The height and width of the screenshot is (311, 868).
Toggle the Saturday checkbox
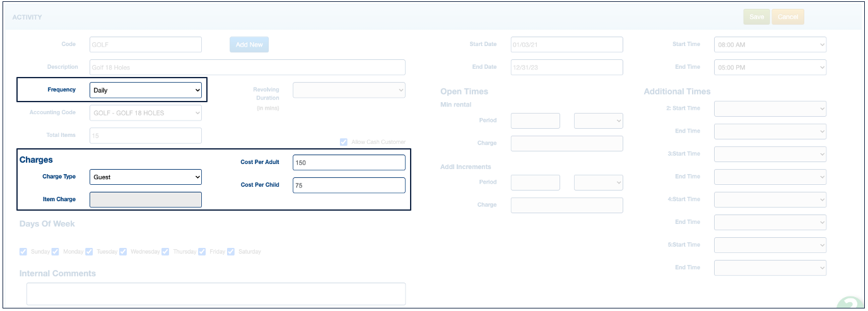click(231, 252)
